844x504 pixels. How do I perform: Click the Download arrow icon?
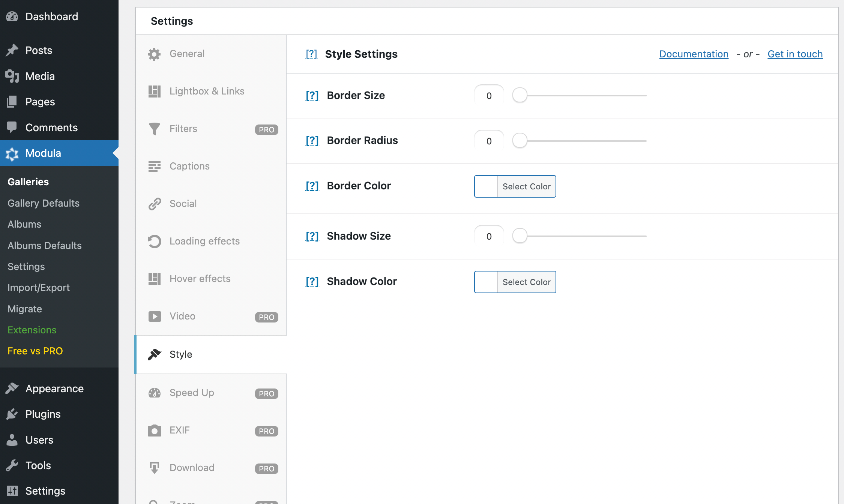coord(154,468)
